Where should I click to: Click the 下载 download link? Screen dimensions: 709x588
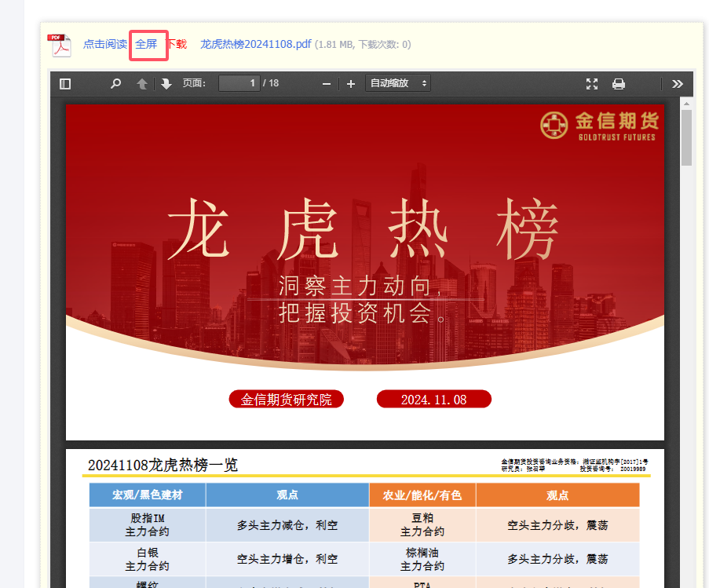[x=177, y=44]
